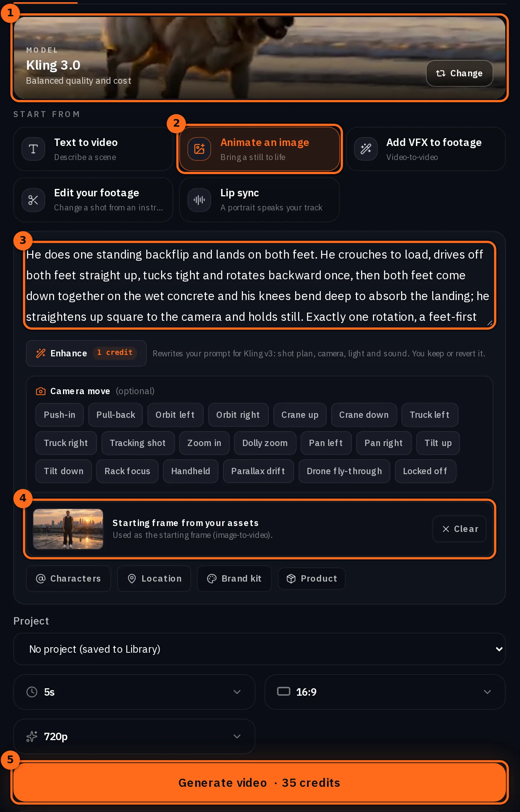Image resolution: width=520 pixels, height=812 pixels.
Task: Click the Edit your footage scissors icon
Action: coord(33,200)
